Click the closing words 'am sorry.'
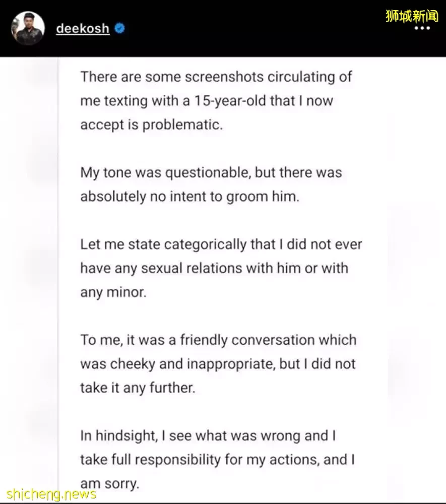 [x=109, y=483]
